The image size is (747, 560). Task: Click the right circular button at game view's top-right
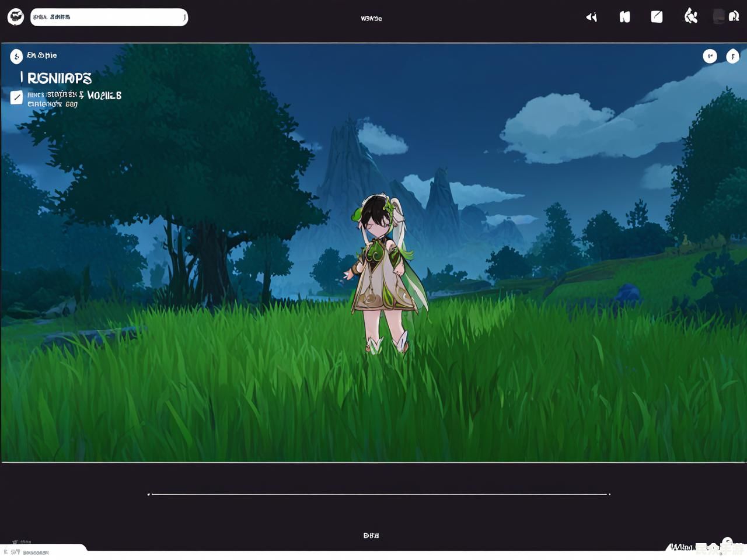(x=732, y=56)
